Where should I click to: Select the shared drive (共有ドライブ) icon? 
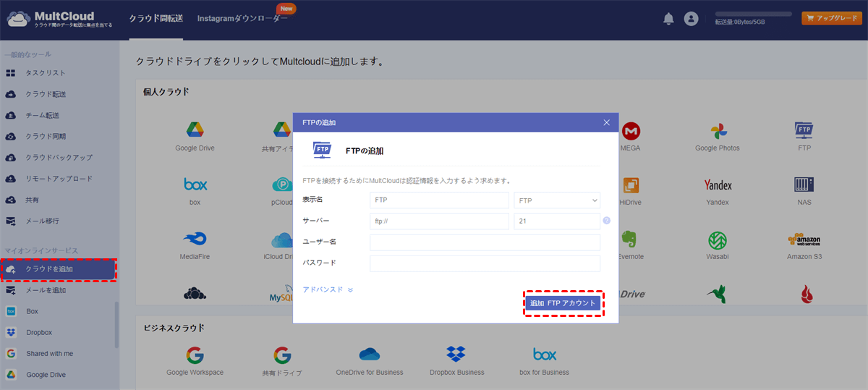(282, 355)
